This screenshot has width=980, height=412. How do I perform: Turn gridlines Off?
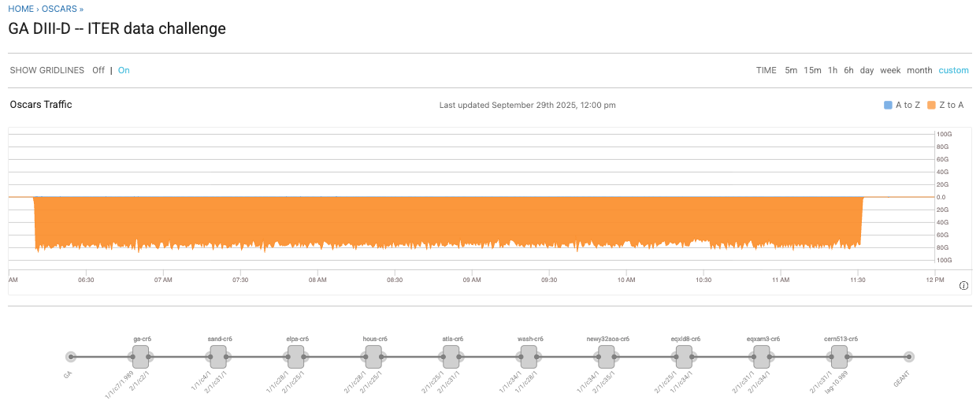coord(98,70)
